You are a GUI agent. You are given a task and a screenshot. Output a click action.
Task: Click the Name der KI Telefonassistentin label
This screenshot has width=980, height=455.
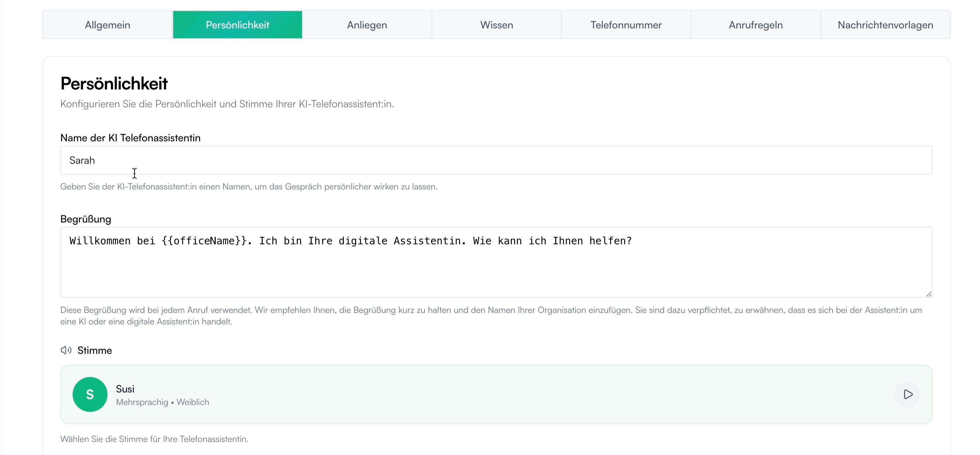click(130, 138)
